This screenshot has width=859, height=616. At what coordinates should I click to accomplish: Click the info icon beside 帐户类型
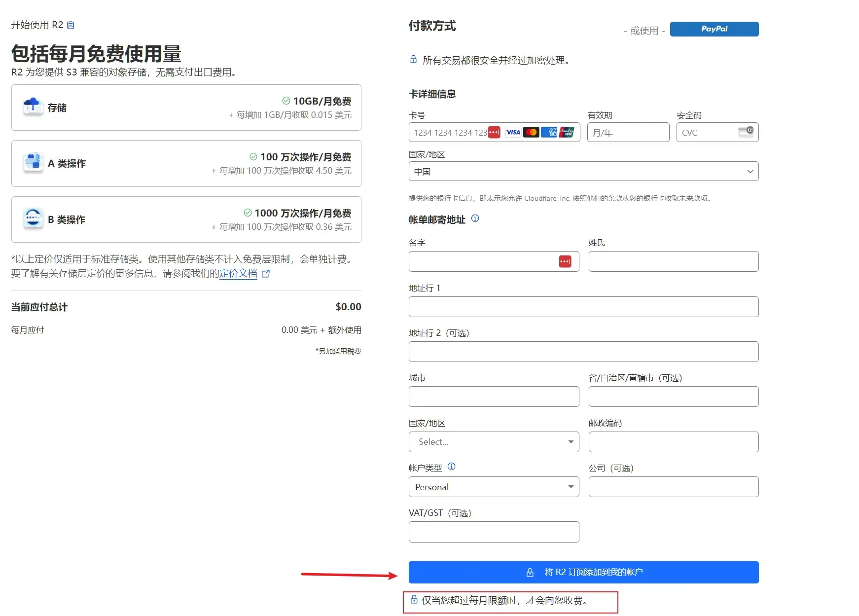click(x=452, y=467)
